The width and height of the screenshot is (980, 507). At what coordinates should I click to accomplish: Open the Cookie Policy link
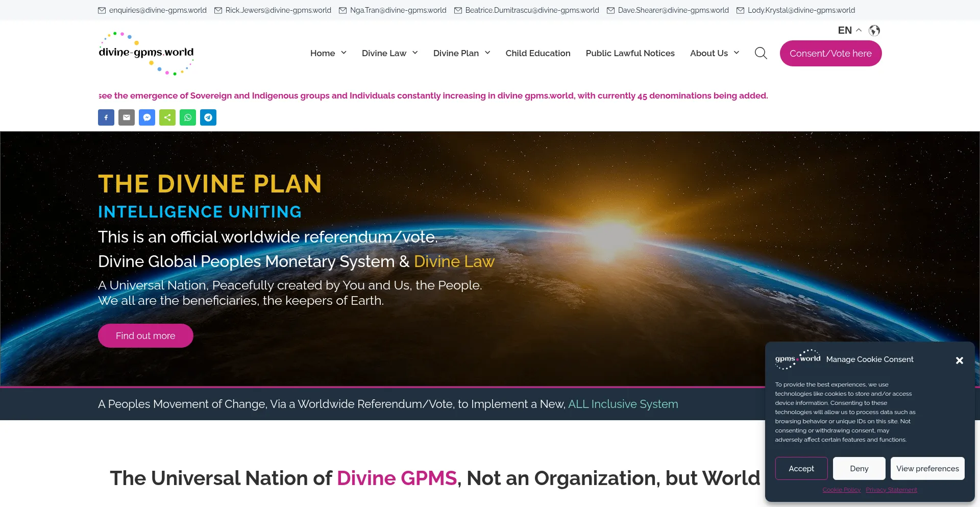pyautogui.click(x=842, y=490)
